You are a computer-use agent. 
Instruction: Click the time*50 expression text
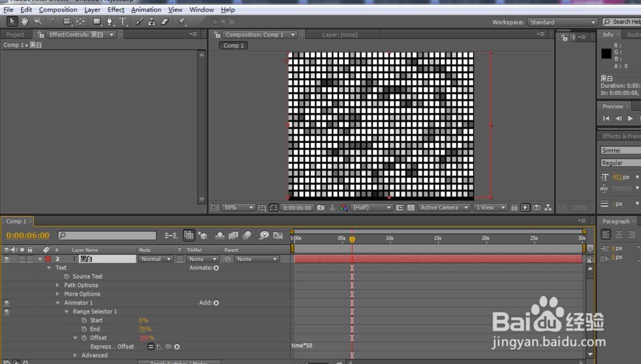(x=302, y=345)
